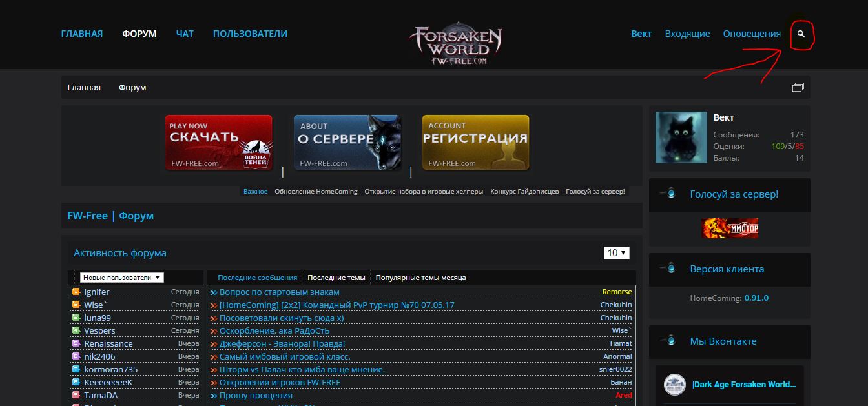Open topic [HomeComing] [2x2] Командный PvP турнир
Screen dimensions: 868x406
point(337,305)
